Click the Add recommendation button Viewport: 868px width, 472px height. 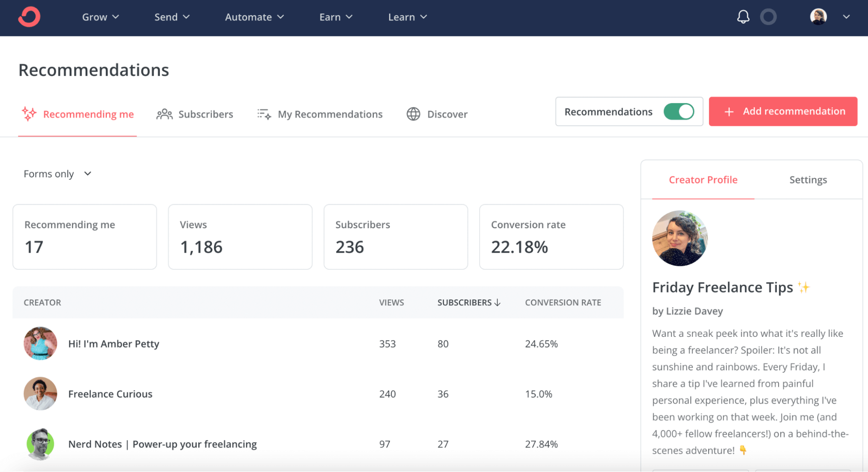(782, 112)
